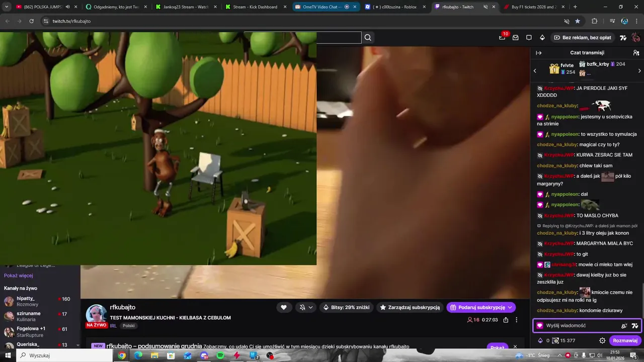Viewport: 644px width, 362px height.
Task: Open the Windows Start menu
Action: point(8,355)
